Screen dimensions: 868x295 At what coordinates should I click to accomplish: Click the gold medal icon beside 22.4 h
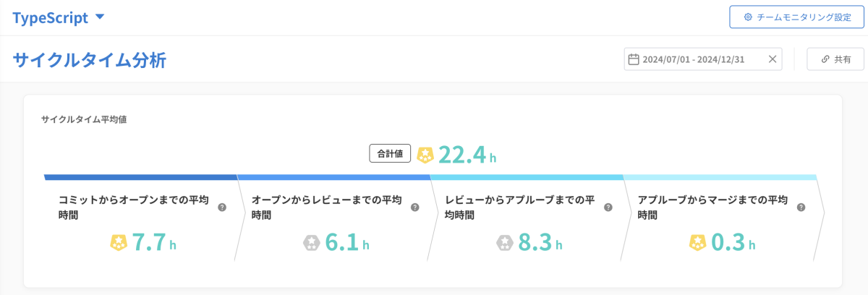click(x=425, y=155)
